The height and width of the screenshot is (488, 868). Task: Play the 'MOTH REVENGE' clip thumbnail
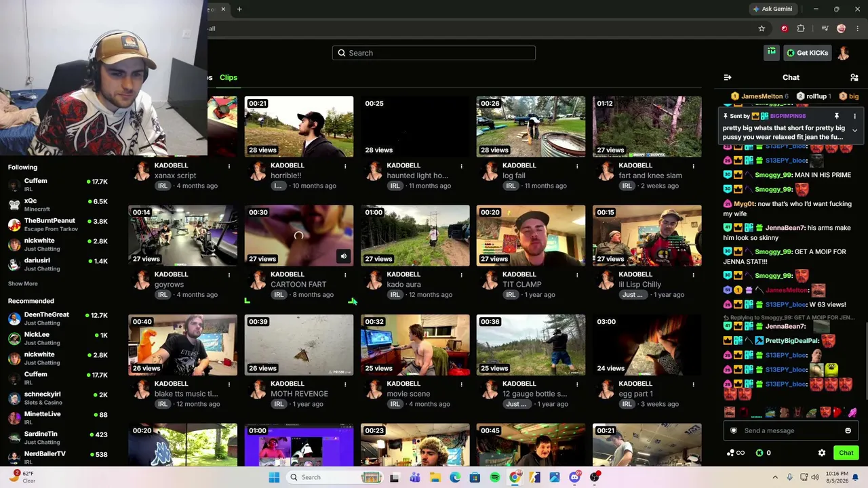pyautogui.click(x=299, y=345)
